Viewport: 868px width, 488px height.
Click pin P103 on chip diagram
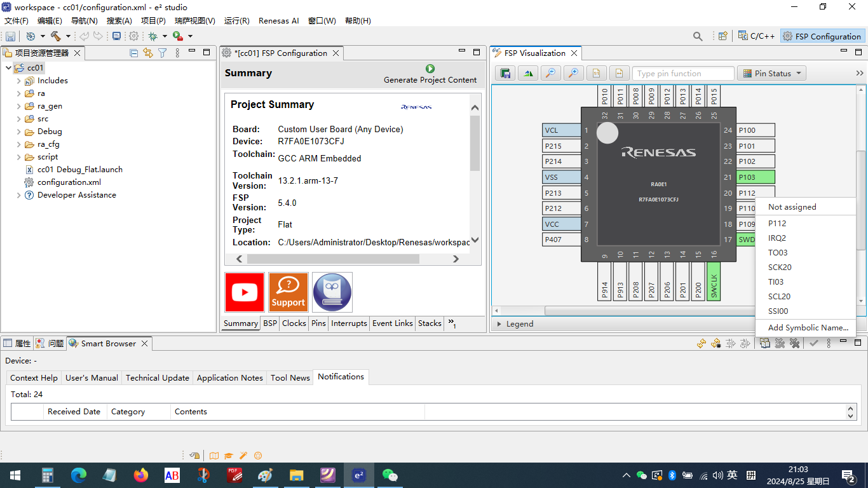(756, 177)
